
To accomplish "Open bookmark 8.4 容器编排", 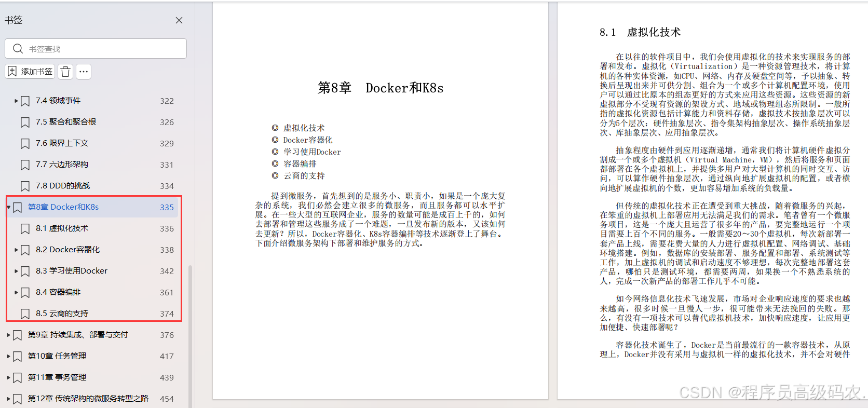I will click(58, 292).
